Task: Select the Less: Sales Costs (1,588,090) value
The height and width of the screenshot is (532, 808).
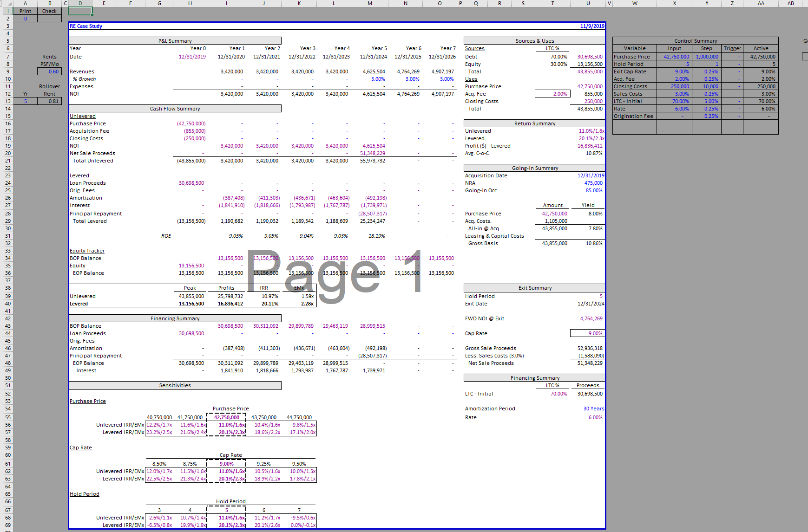Action: (x=591, y=356)
